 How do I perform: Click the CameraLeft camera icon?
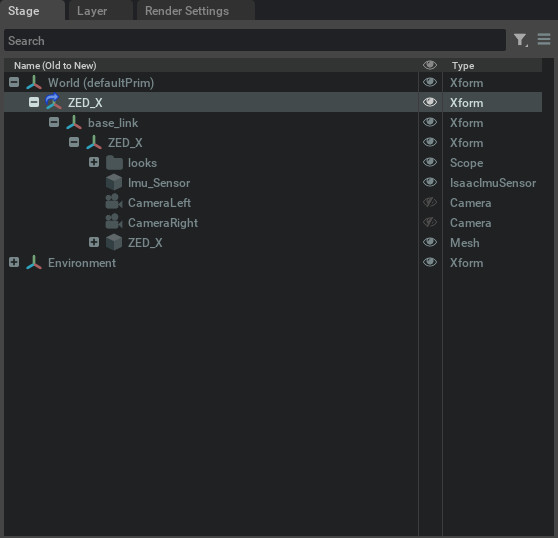click(x=114, y=202)
